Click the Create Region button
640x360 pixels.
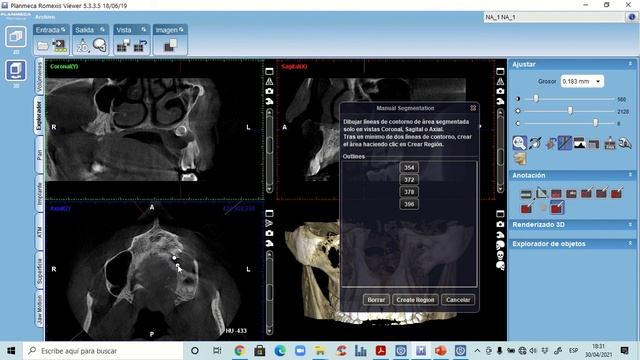tap(415, 300)
